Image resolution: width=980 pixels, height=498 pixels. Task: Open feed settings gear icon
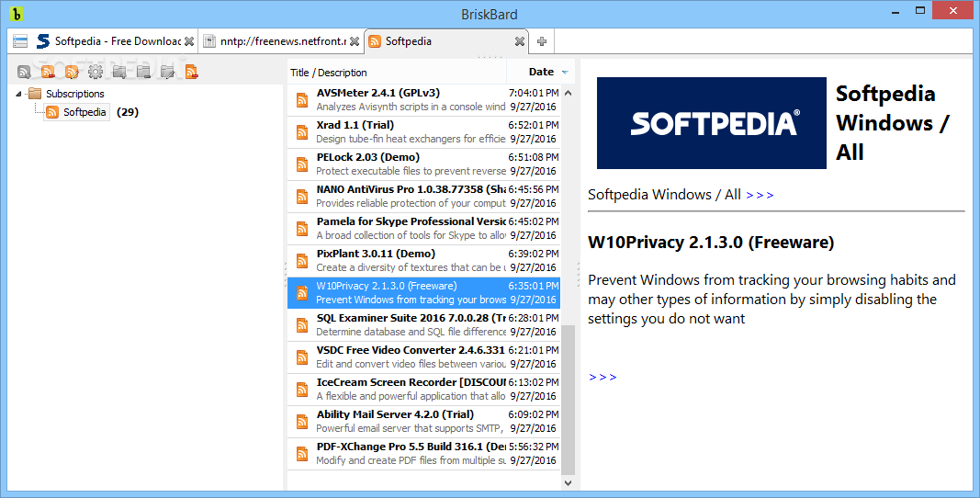click(95, 72)
